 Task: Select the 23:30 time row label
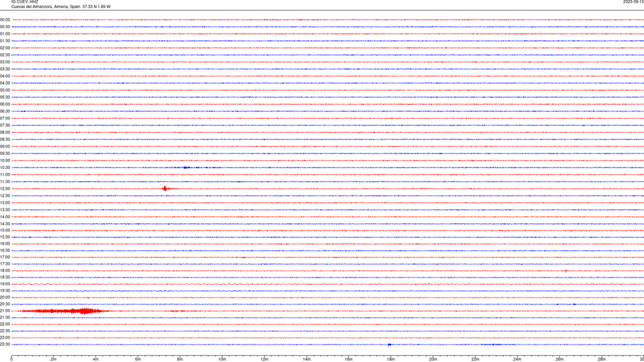click(5, 345)
